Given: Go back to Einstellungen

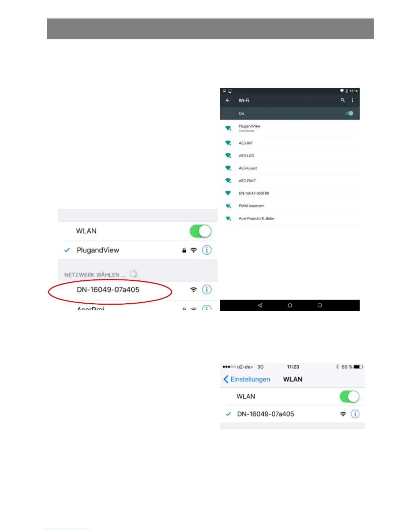Looking at the screenshot, I should 247,379.
